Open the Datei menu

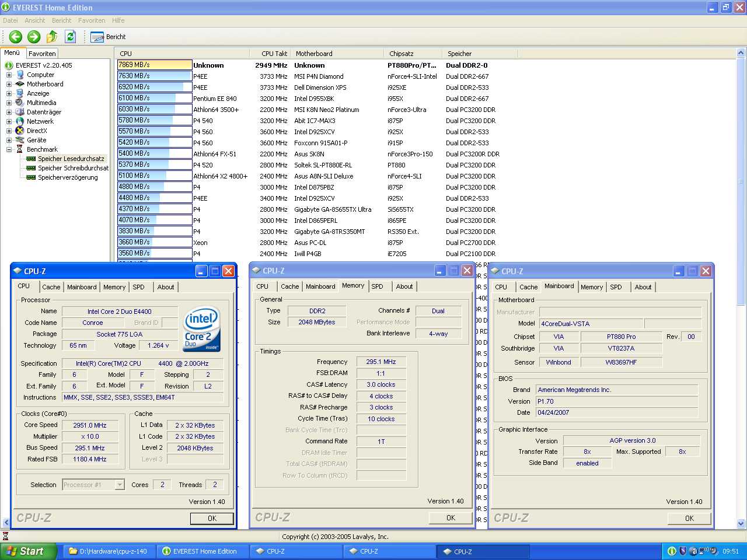[x=11, y=20]
